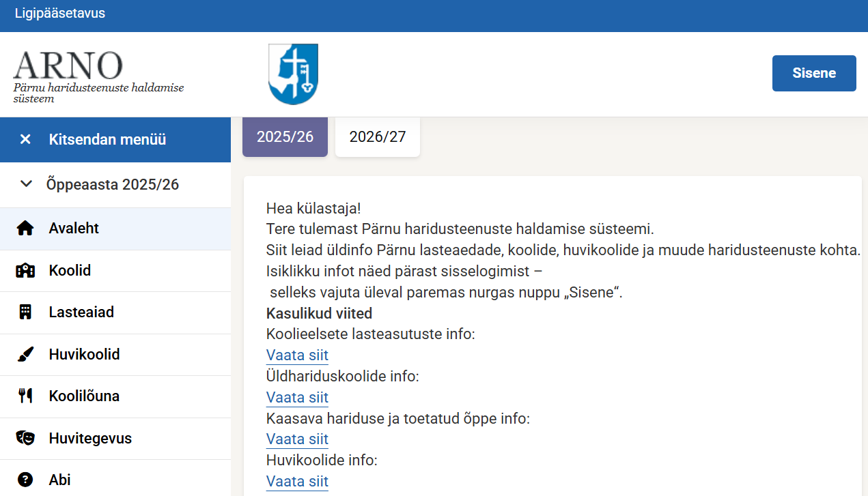Click the question mark Abi icon
Image resolution: width=868 pixels, height=496 pixels.
(25, 480)
